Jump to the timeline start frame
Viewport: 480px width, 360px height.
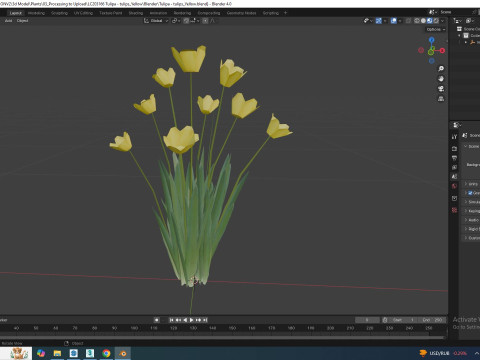pyautogui.click(x=171, y=320)
